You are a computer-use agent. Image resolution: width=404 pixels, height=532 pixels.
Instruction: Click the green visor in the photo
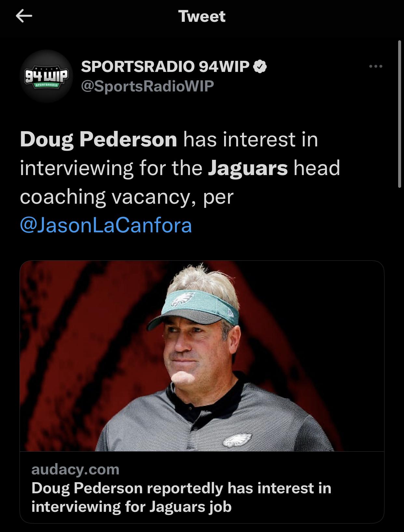194,307
